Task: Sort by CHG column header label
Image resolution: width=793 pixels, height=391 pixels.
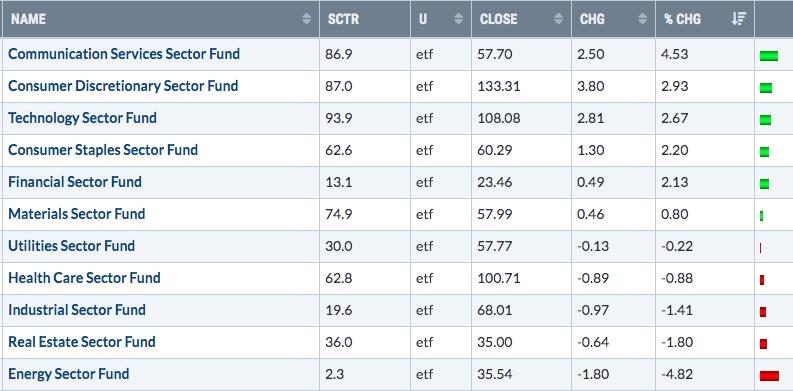Action: (x=590, y=19)
